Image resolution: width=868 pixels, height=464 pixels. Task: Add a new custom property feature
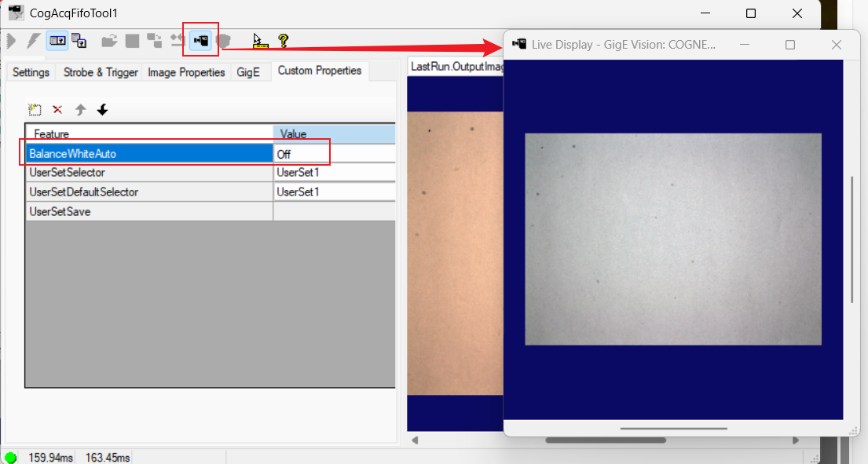[x=35, y=109]
